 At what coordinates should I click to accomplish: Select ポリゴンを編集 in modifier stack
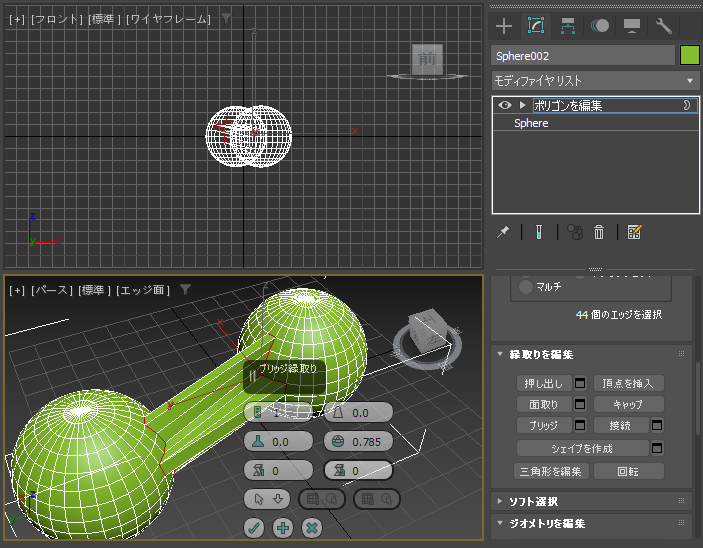coord(568,105)
